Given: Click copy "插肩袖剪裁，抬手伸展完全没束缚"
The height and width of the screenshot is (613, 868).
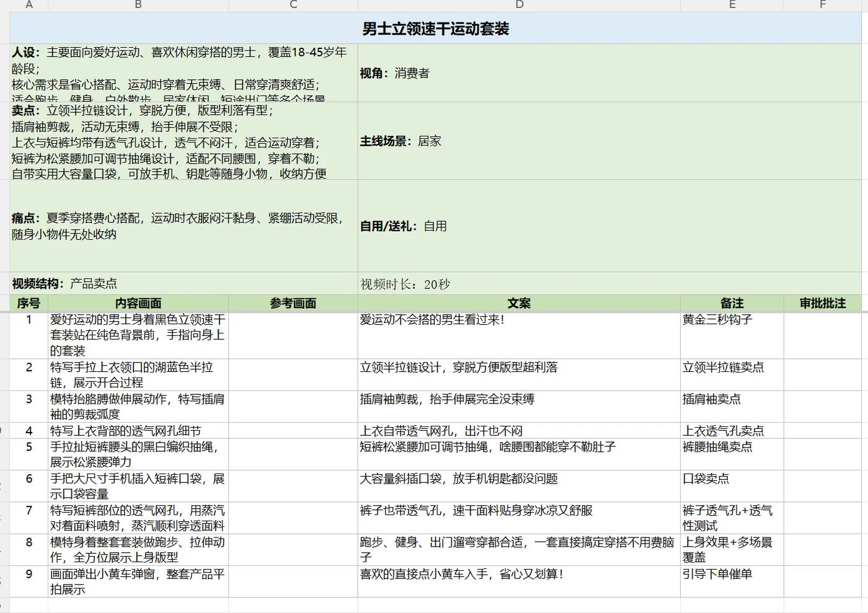Looking at the screenshot, I should [x=447, y=399].
